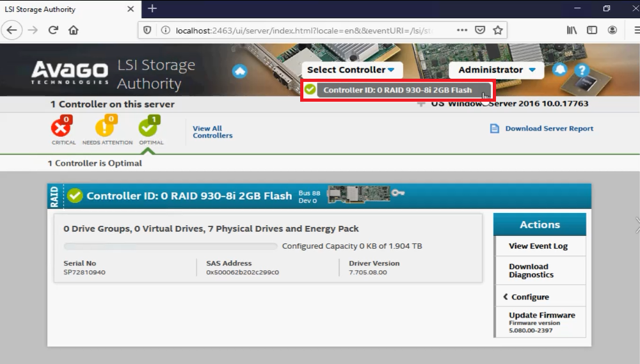Click the help question mark icon
The width and height of the screenshot is (640, 364).
click(580, 70)
